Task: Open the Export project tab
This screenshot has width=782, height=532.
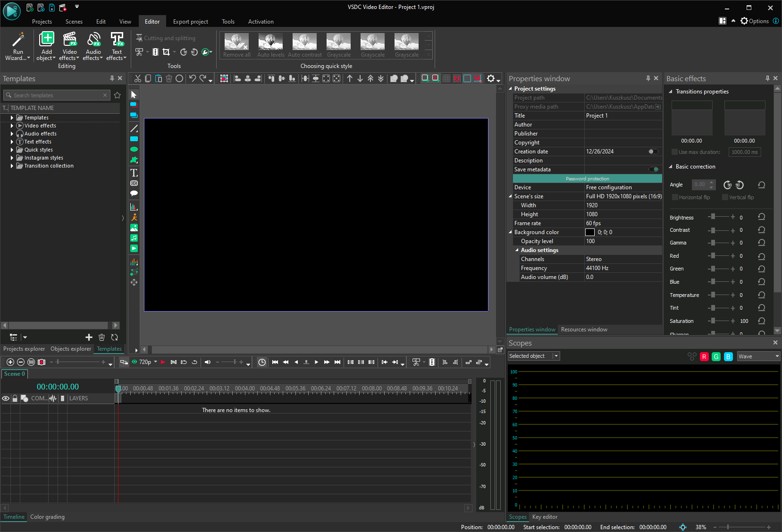Action: (x=190, y=22)
